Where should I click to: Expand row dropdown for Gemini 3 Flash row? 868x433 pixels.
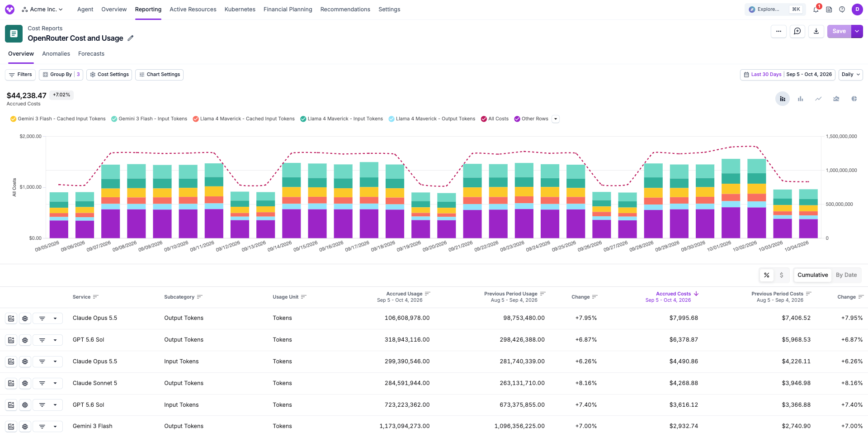55,426
